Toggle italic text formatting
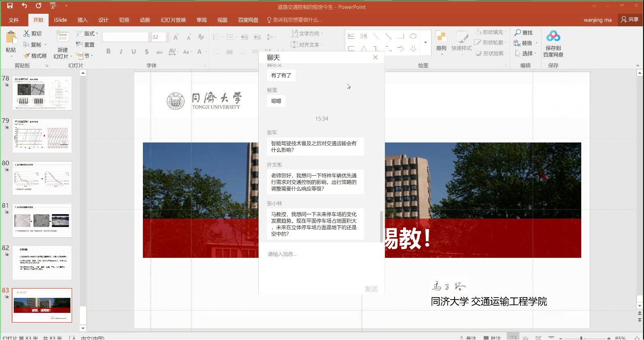Image resolution: width=644 pixels, height=340 pixels. pyautogui.click(x=121, y=51)
